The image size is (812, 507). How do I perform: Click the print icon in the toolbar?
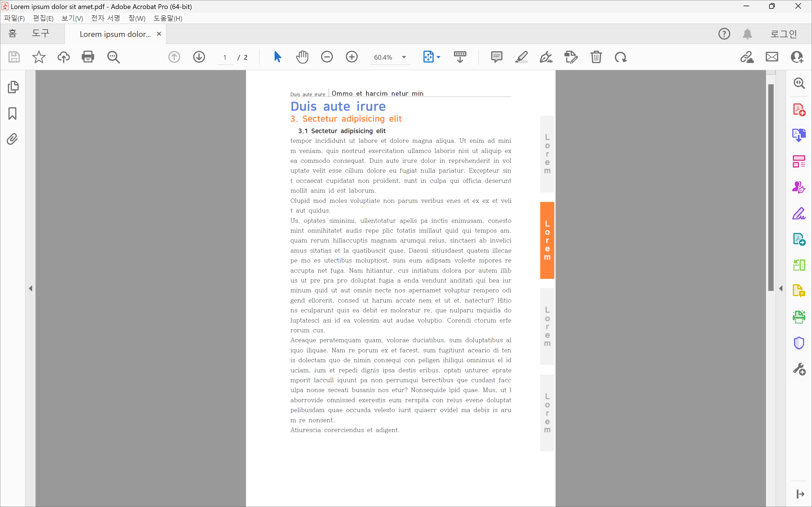[88, 57]
